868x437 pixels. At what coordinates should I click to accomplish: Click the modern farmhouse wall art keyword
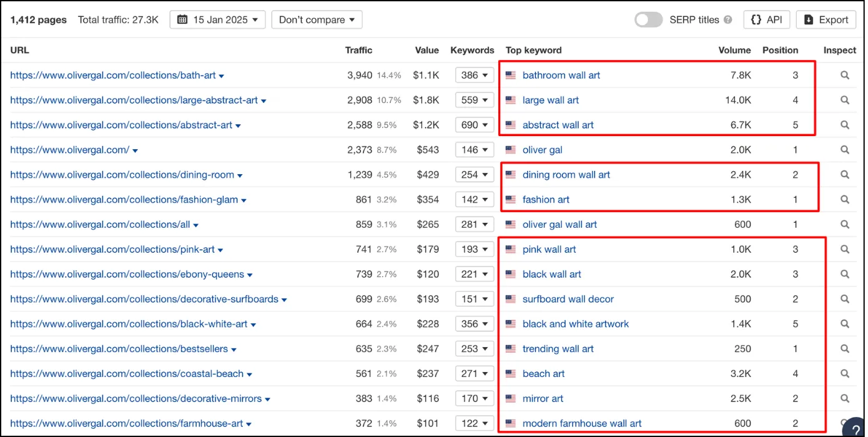pyautogui.click(x=582, y=423)
